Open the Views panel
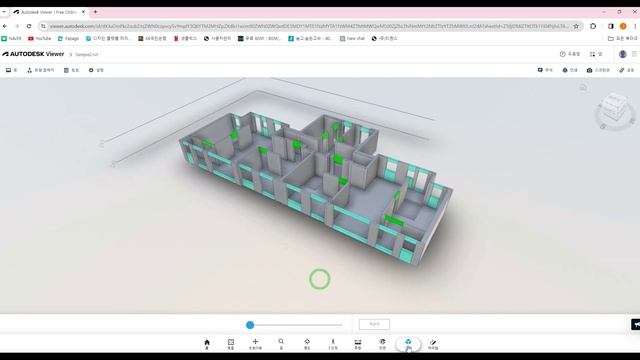This screenshot has width=640, height=360. click(11, 70)
